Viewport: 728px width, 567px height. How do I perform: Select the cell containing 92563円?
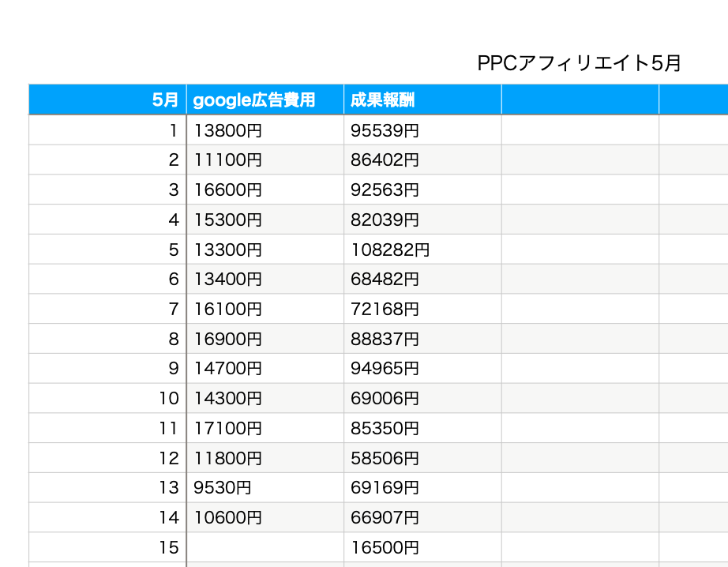(x=422, y=190)
